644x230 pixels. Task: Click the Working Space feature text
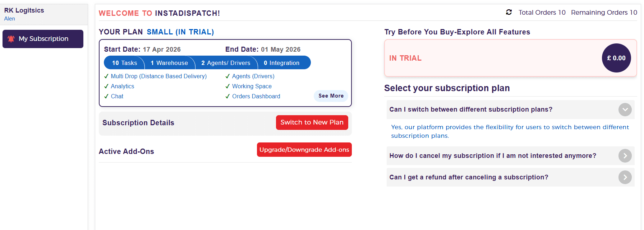252,86
